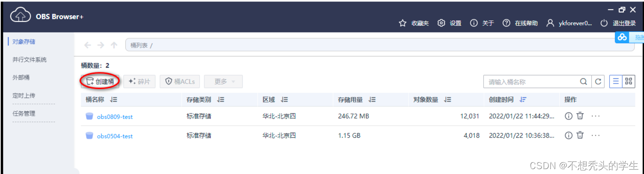
Task: Open more actions for obs0809-test
Action: [596, 116]
